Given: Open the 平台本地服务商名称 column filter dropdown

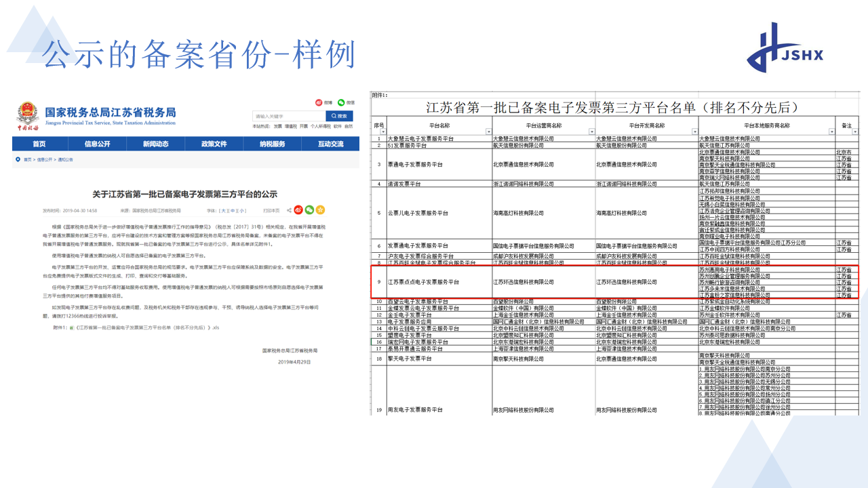Looking at the screenshot, I should (x=832, y=131).
